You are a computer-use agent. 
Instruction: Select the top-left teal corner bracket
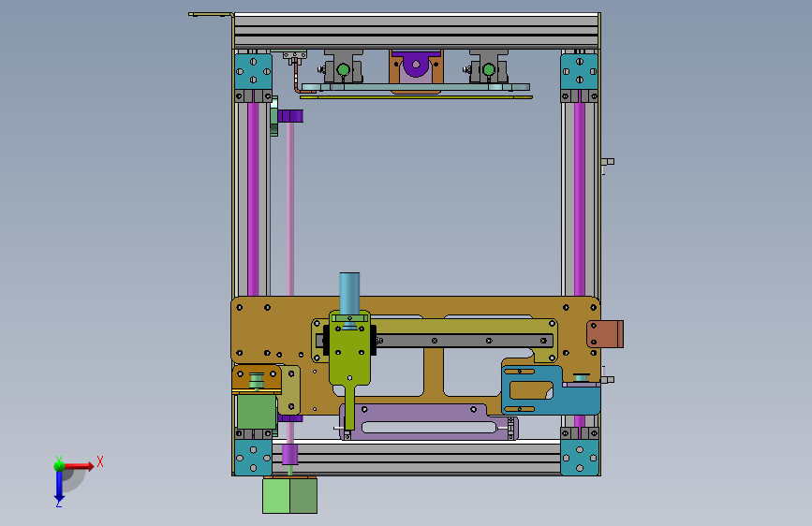click(253, 71)
